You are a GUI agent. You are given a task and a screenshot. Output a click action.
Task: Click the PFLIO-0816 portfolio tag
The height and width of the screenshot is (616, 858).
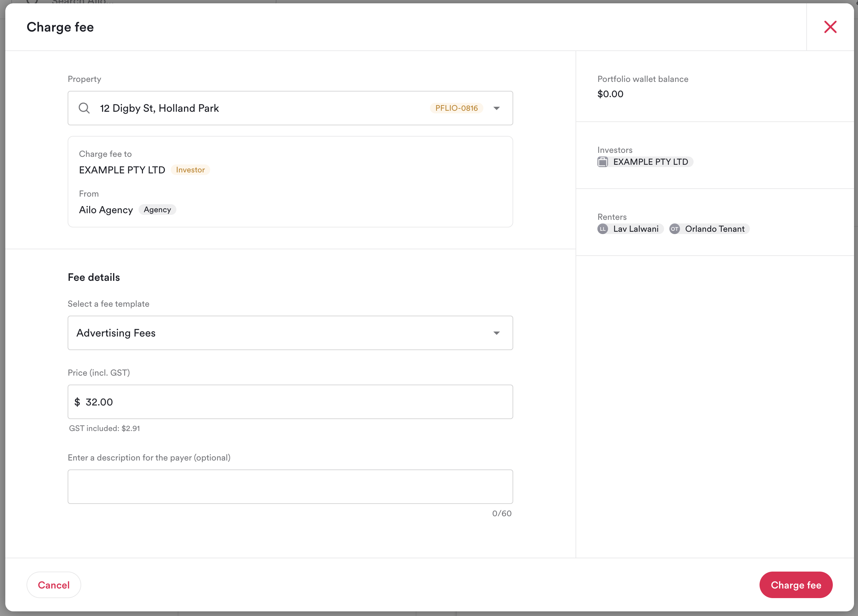coord(456,108)
